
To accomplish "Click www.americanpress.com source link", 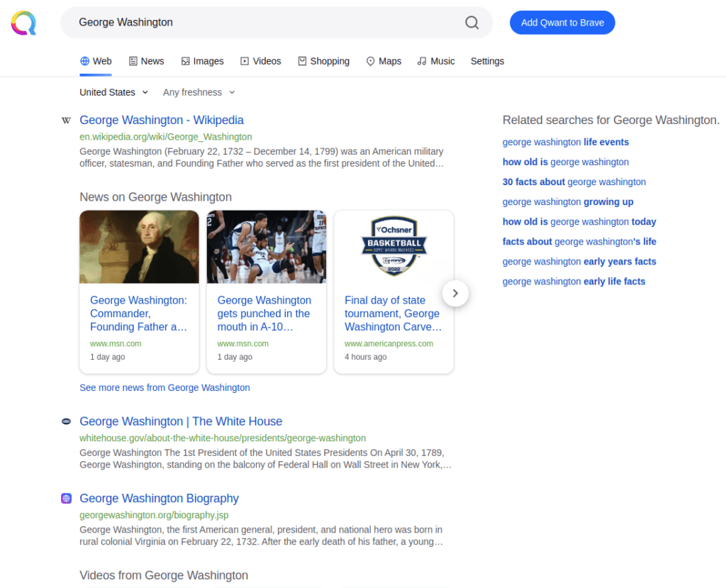I will pyautogui.click(x=389, y=344).
